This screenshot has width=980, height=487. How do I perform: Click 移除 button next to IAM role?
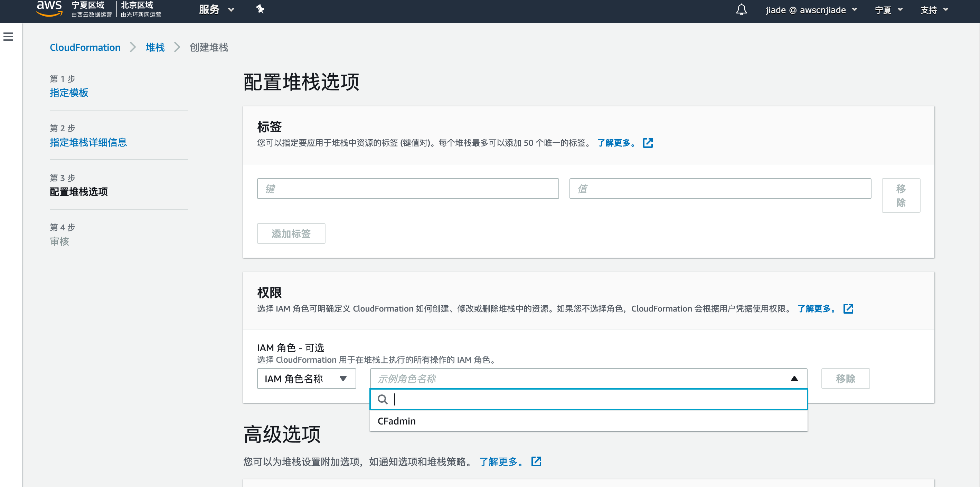pos(845,379)
